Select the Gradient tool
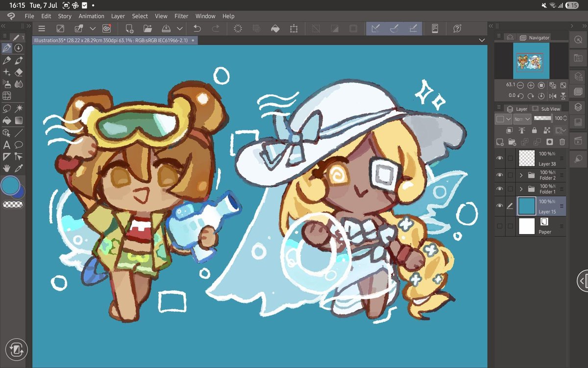 (19, 120)
